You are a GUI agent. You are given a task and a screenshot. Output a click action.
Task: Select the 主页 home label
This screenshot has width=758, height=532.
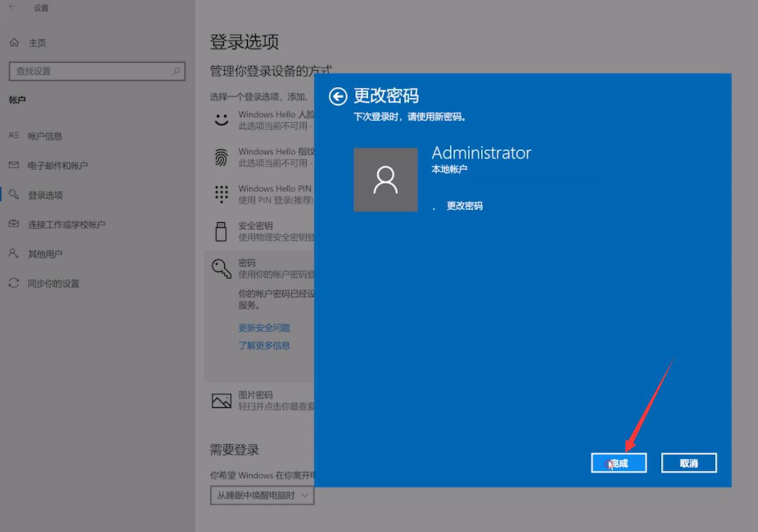tap(37, 43)
